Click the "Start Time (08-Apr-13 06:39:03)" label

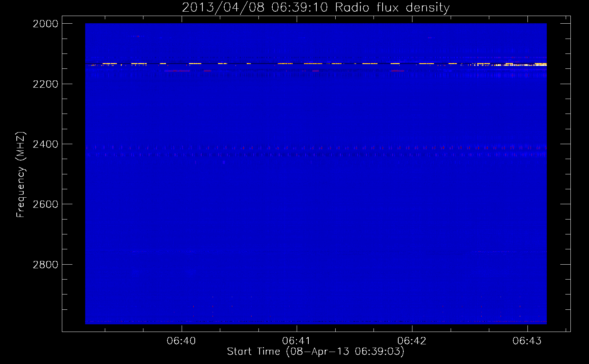pyautogui.click(x=316, y=352)
